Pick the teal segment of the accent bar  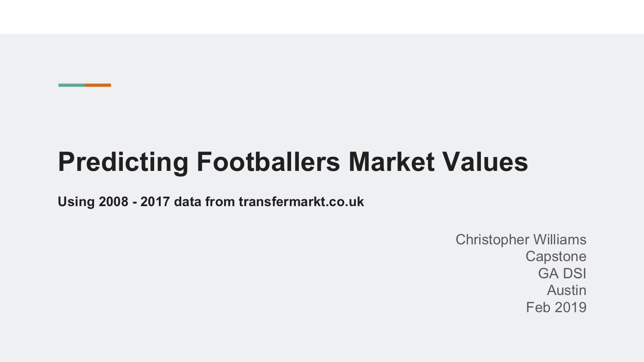(72, 85)
